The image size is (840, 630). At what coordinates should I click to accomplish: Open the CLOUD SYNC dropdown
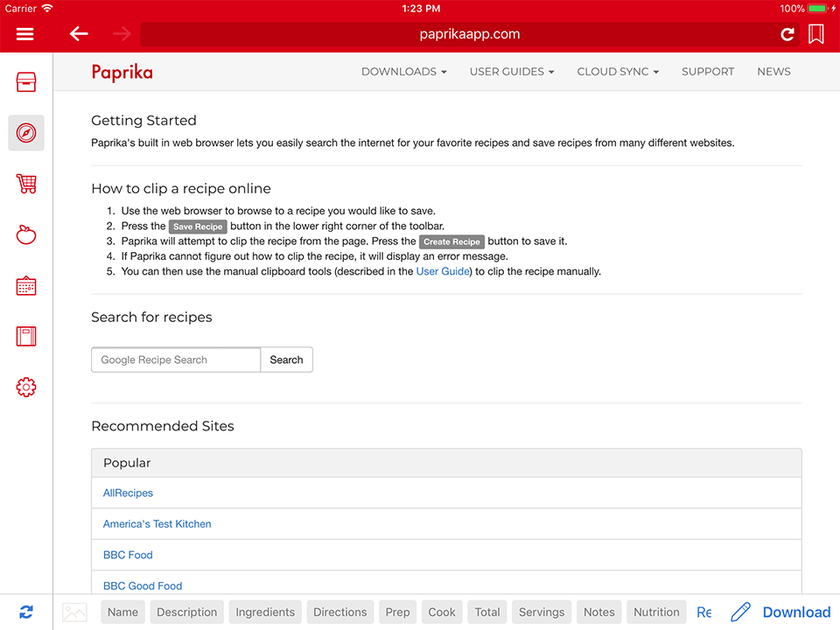tap(618, 72)
